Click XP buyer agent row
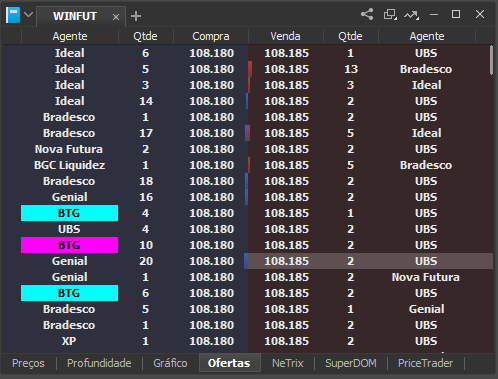498x379 pixels. pos(69,341)
